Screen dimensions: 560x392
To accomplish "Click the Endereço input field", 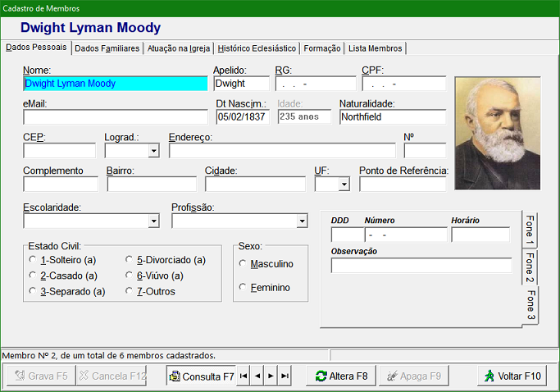I will click(x=282, y=150).
